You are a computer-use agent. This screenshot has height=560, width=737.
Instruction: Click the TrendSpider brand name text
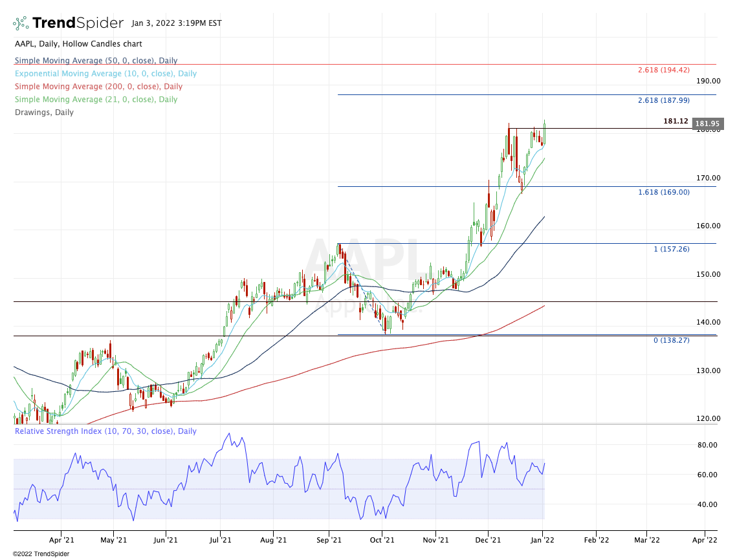[78, 23]
